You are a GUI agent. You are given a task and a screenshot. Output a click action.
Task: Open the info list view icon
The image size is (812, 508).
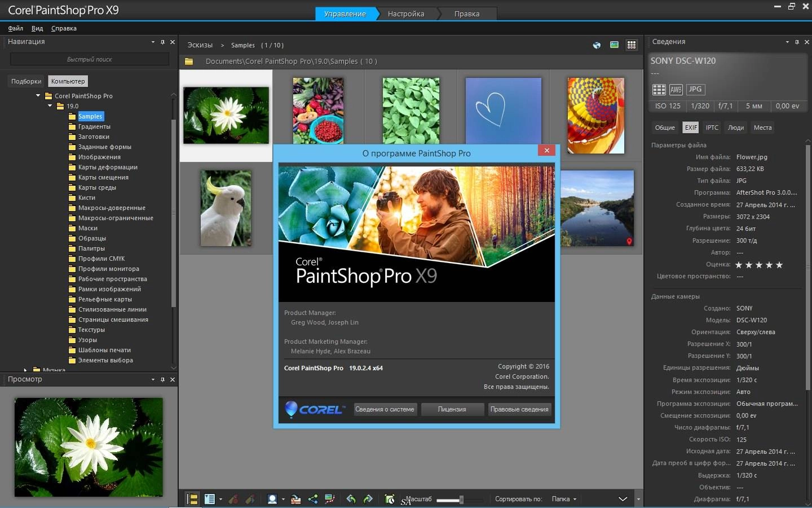[x=210, y=499]
